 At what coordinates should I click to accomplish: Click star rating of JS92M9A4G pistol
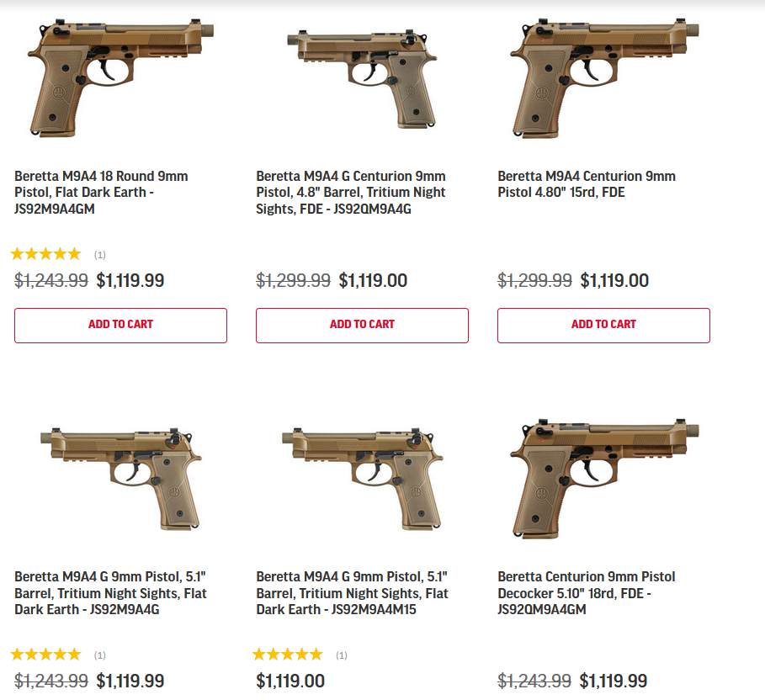[x=45, y=655]
